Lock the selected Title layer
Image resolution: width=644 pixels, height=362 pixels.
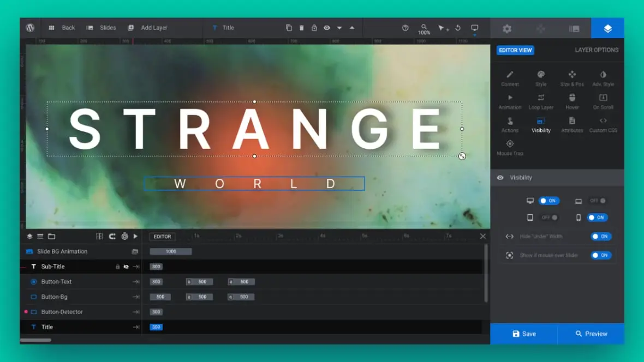click(314, 28)
